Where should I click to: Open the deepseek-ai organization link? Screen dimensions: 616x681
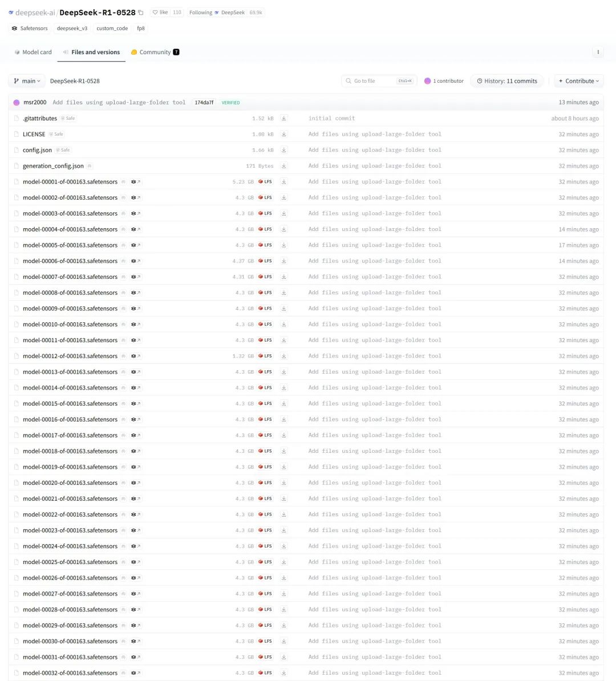[x=35, y=13]
